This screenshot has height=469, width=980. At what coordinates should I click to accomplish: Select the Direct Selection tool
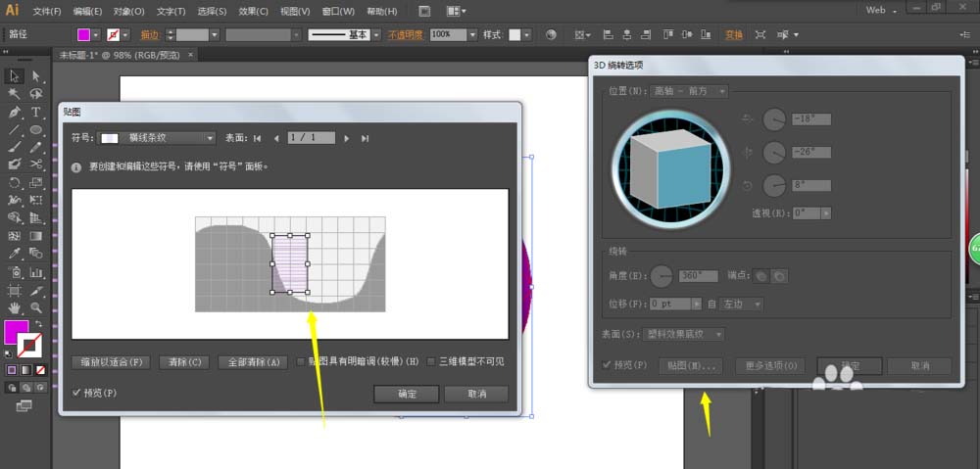click(36, 75)
